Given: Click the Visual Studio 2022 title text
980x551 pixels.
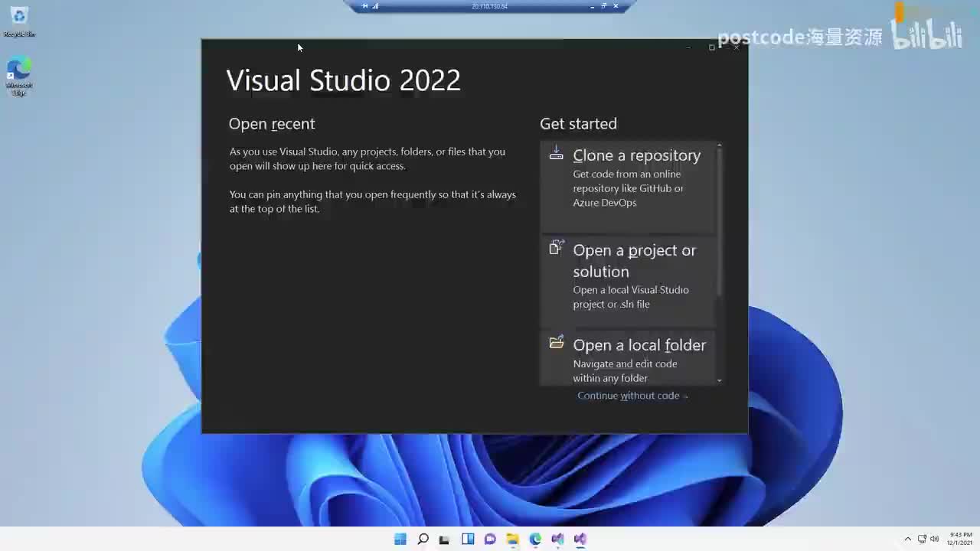Looking at the screenshot, I should 344,80.
